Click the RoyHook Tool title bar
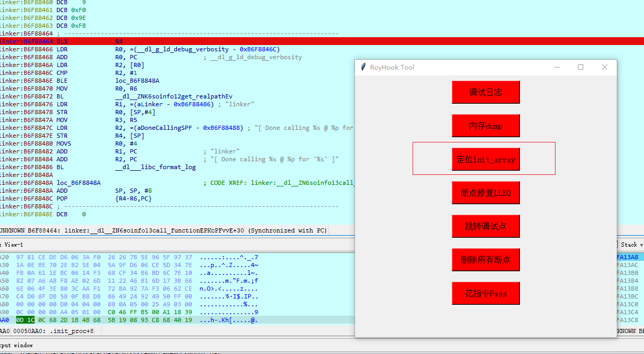Viewport: 644px width, 354px height. coord(456,67)
